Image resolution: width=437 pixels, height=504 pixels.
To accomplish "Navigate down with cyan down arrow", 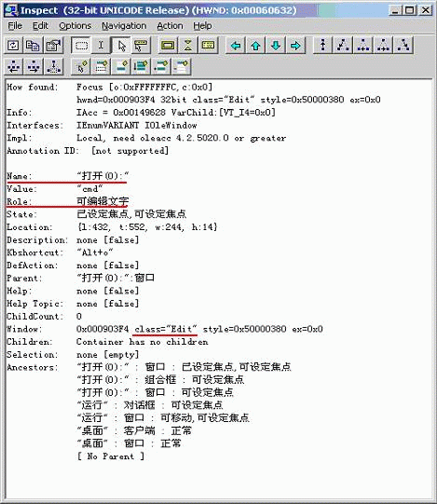I will pos(276,46).
